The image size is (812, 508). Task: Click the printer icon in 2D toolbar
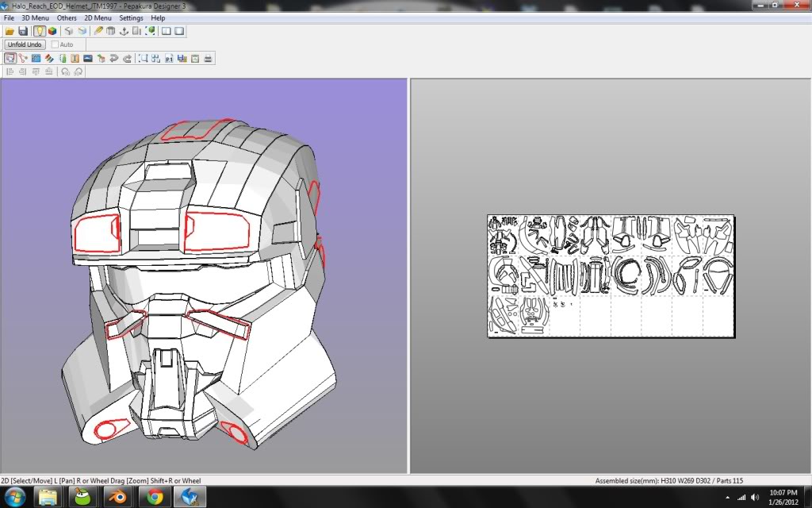[x=208, y=58]
